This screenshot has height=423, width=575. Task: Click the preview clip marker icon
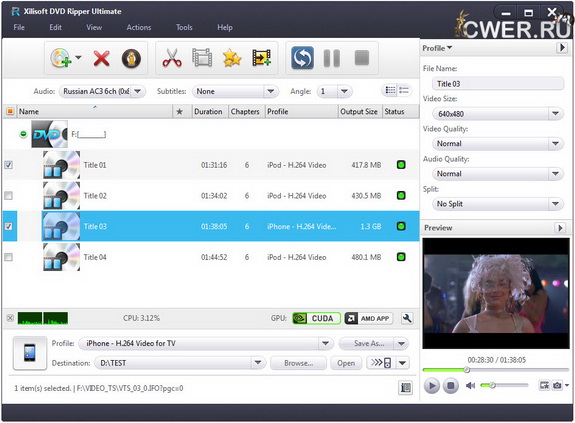pyautogui.click(x=544, y=385)
